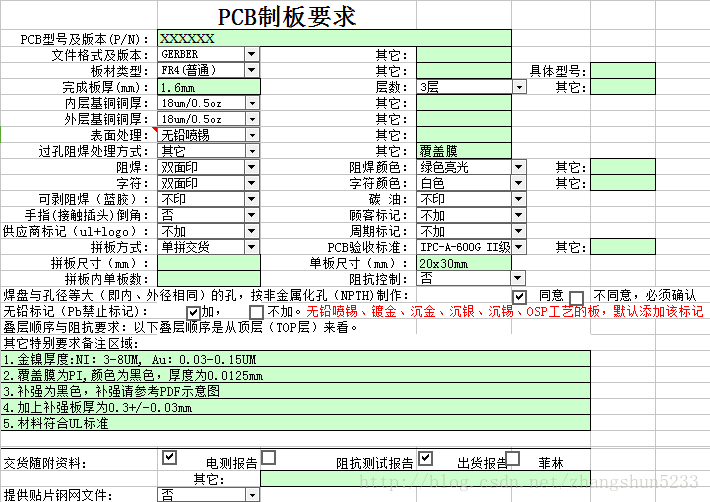
Task: Open the 手指(接触插头)倒角 dropdown
Action: pos(252,215)
